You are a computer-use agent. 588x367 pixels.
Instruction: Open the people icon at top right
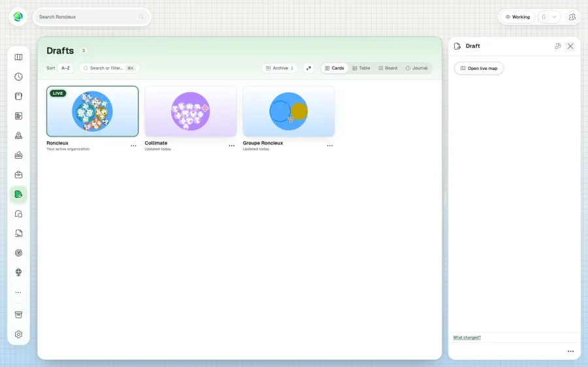(x=572, y=17)
